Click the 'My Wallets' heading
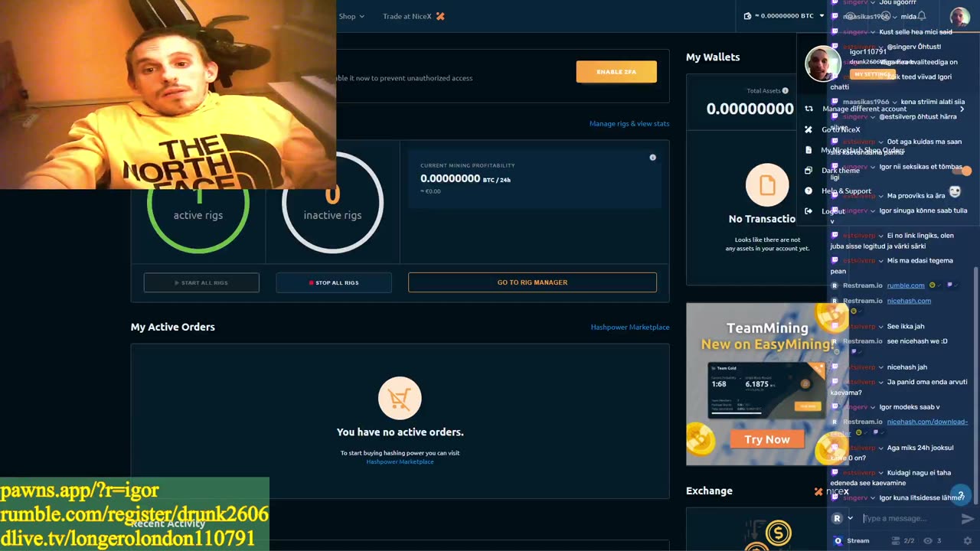 (x=713, y=57)
